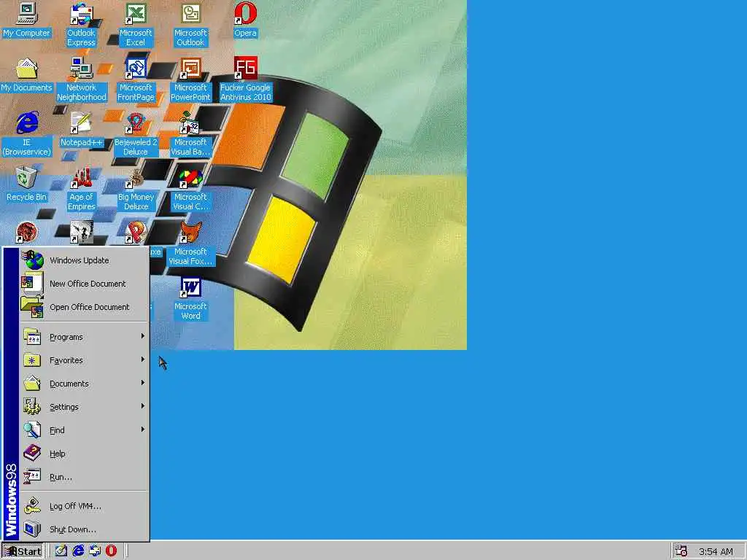The width and height of the screenshot is (747, 560).
Task: Open Help from Start menu
Action: point(84,454)
